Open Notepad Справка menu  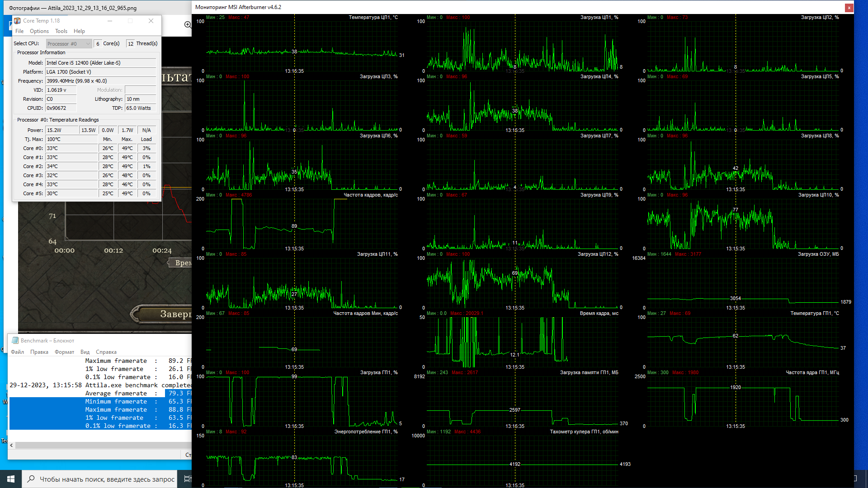point(106,352)
